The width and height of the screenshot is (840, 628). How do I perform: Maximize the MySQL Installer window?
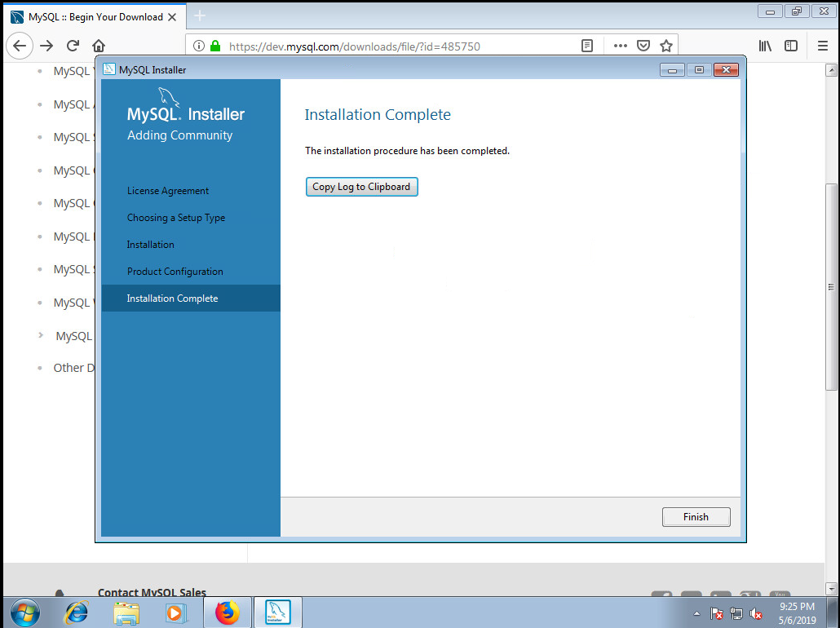click(x=699, y=69)
